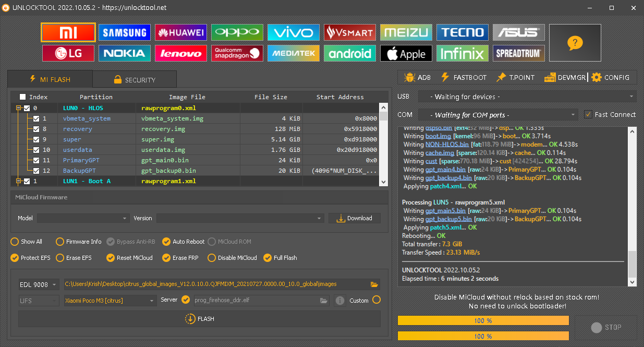Image resolution: width=644 pixels, height=347 pixels.
Task: Open FASTBOOT tools
Action: tap(464, 77)
